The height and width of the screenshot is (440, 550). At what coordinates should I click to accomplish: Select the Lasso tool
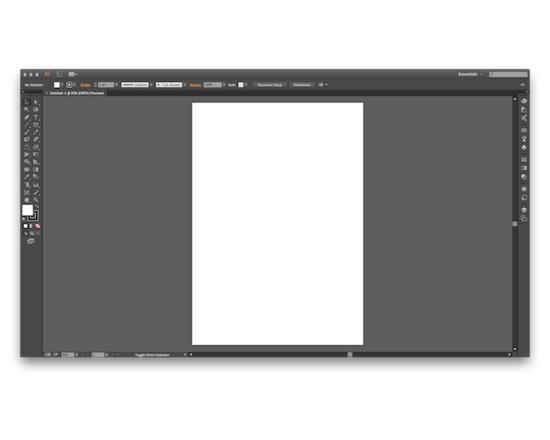point(36,109)
